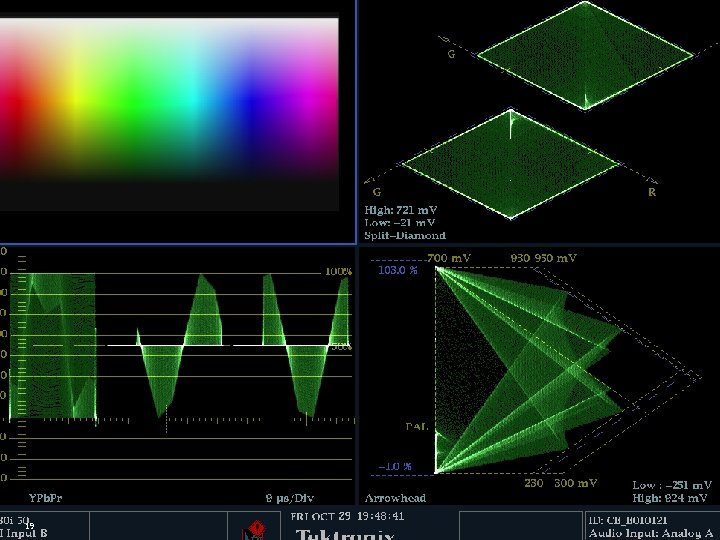Click the 'G' axis label under lower diamond
This screenshot has height=540, width=720.
click(377, 192)
